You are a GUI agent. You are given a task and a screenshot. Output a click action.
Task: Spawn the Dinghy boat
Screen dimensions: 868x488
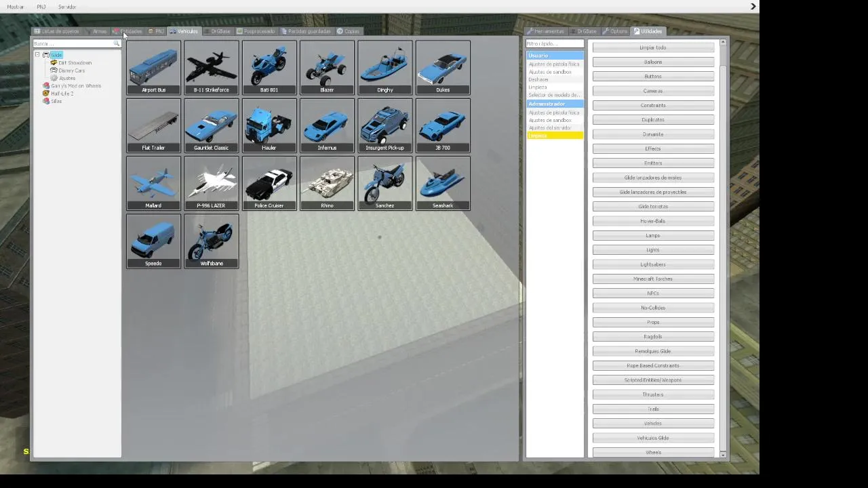pos(385,67)
